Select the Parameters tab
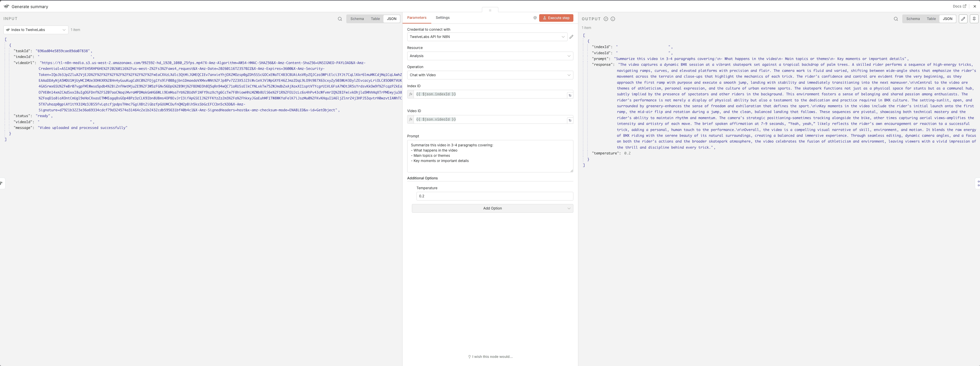This screenshot has width=980, height=366. pyautogui.click(x=416, y=17)
